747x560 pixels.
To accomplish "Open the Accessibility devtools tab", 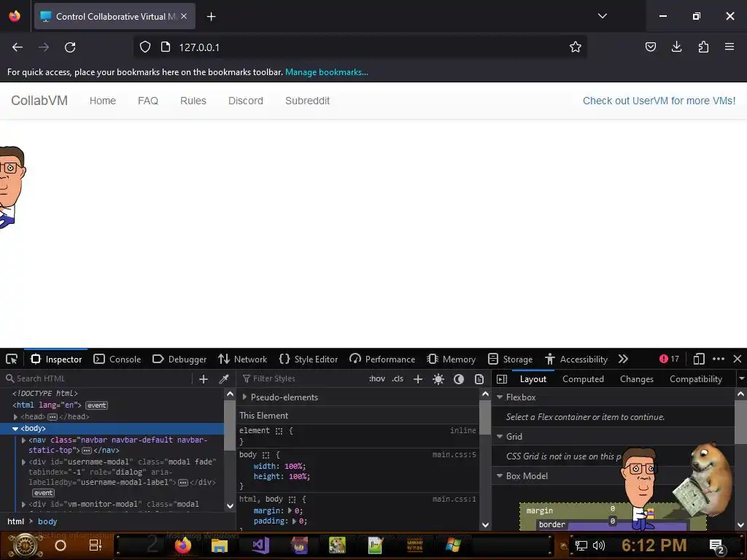I will (576, 359).
